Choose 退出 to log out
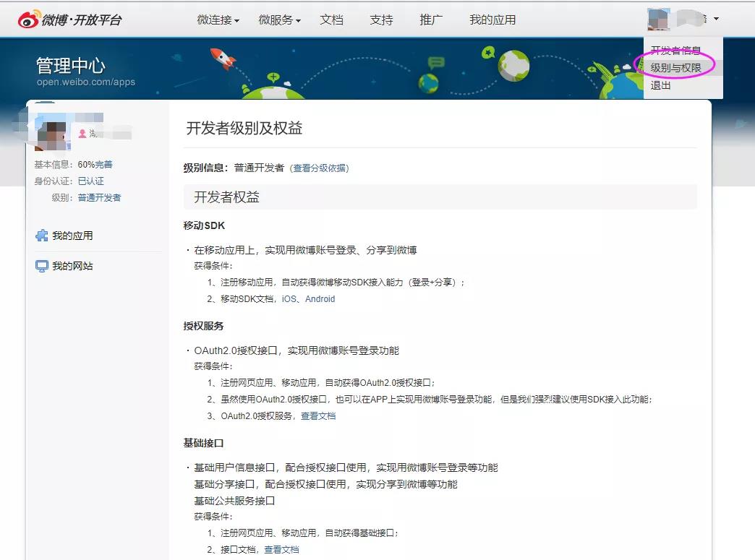The height and width of the screenshot is (560, 755). [661, 85]
